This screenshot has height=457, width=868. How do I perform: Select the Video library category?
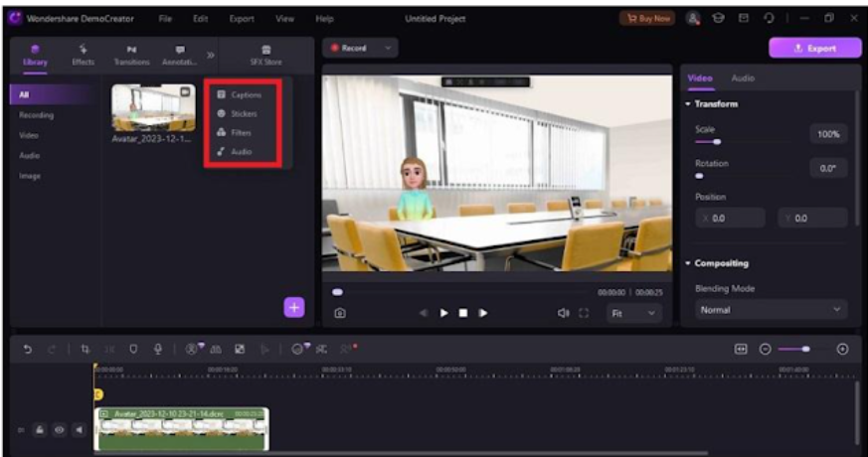click(x=28, y=135)
